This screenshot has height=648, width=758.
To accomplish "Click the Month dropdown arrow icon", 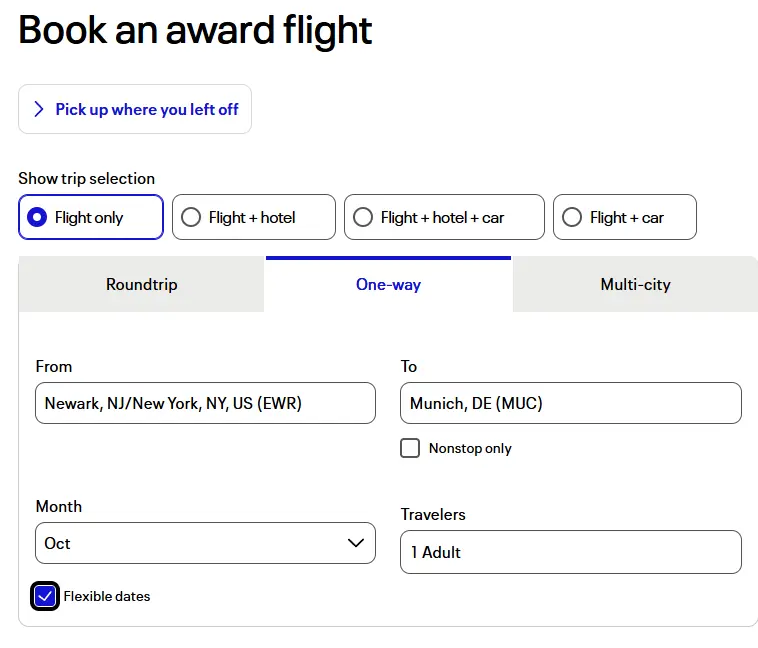I will (x=355, y=543).
